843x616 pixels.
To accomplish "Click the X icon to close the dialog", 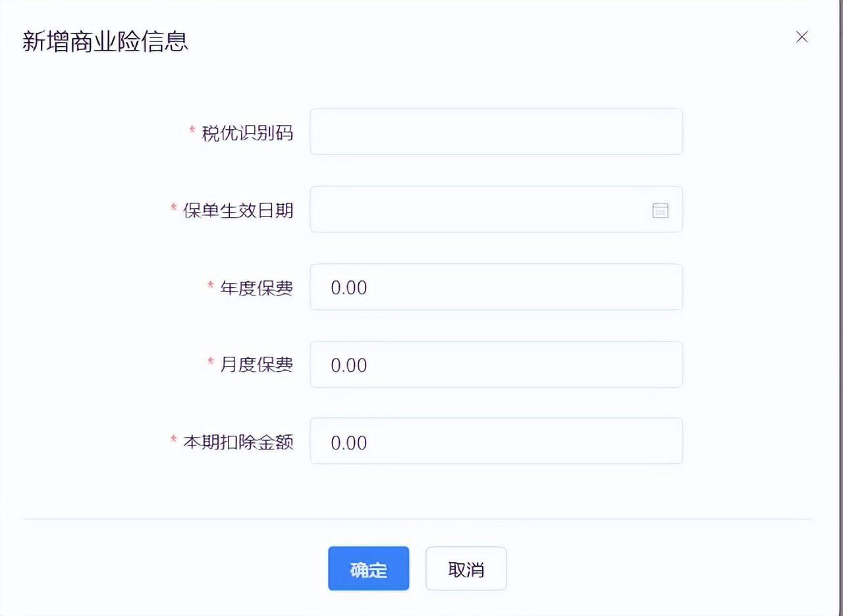I will pyautogui.click(x=802, y=37).
